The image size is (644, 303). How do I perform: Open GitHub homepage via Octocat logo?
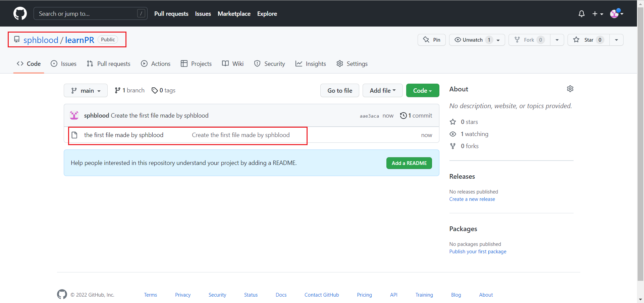pyautogui.click(x=20, y=13)
